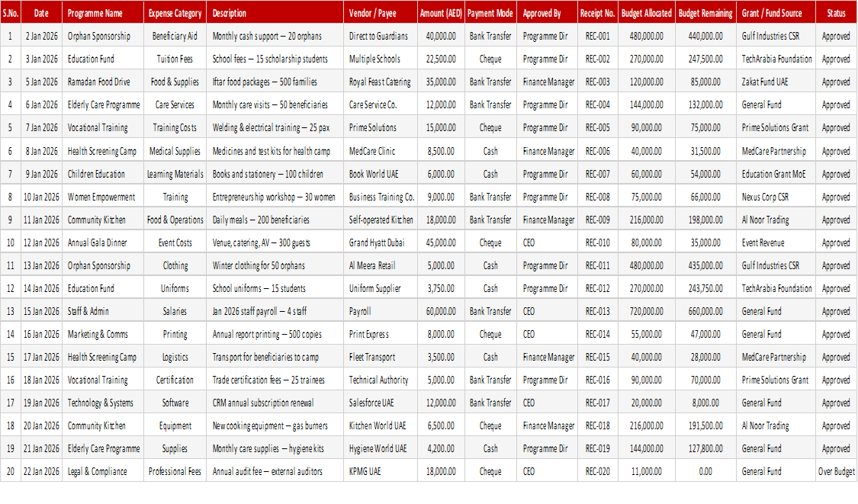Screen dimensions: 858x504
Task: Select the 'Medical Supplies' category cell
Action: (175, 151)
